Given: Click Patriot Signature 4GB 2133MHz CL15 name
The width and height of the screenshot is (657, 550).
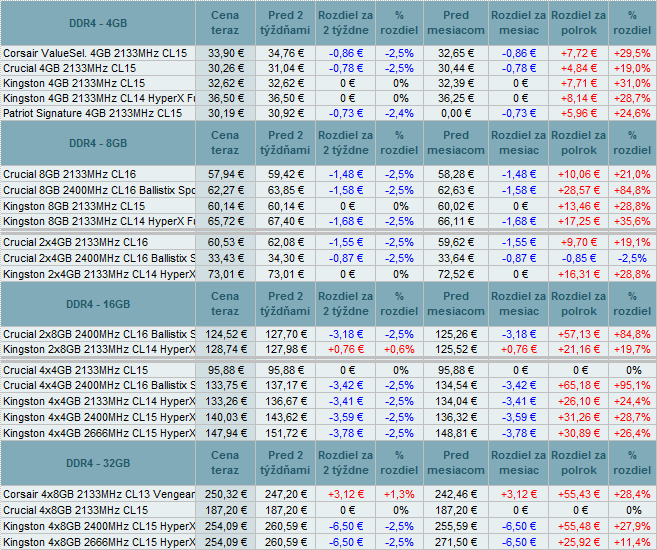Looking at the screenshot, I should point(93,114).
